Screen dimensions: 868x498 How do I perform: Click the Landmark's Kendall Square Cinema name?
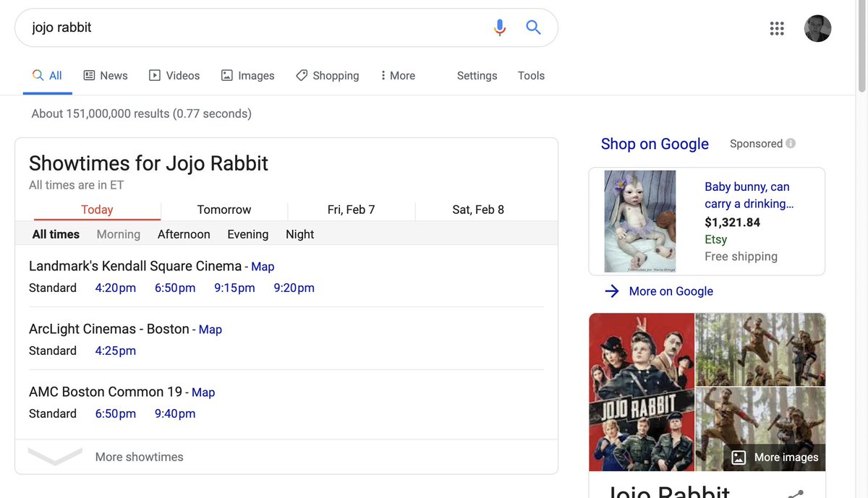click(x=135, y=266)
